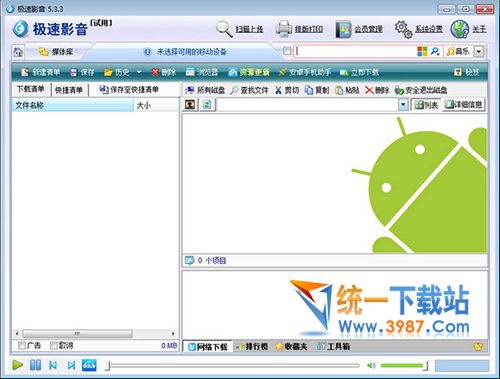The image size is (500, 379).
Task: Toggle the 歌词 checkbox
Action: [x=54, y=345]
